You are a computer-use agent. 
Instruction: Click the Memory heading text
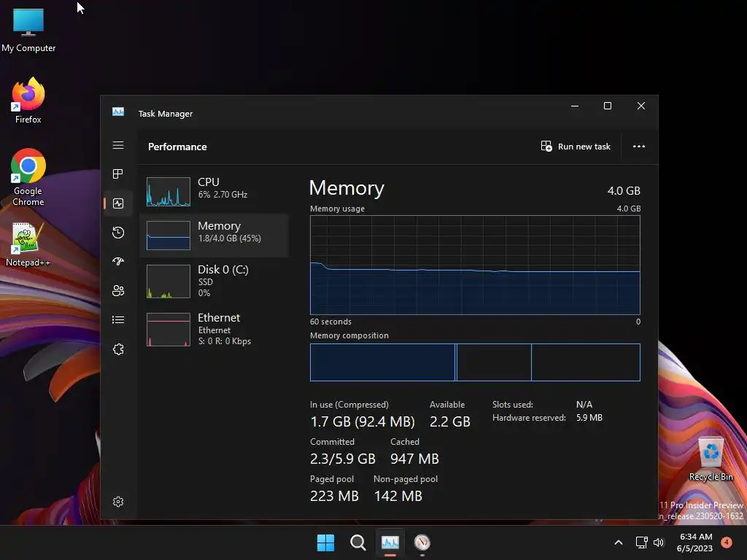coord(347,188)
